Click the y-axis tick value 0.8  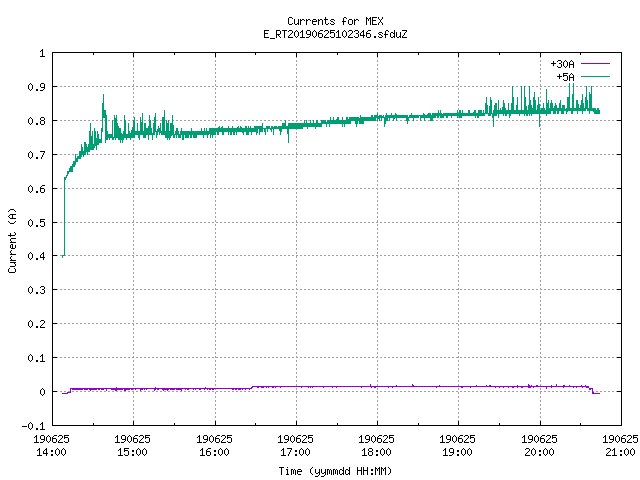[36, 121]
